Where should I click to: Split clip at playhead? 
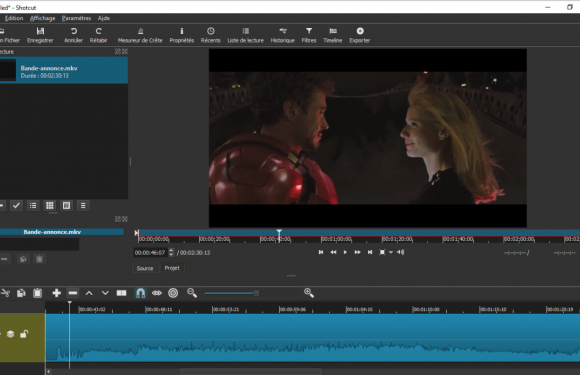pos(122,293)
